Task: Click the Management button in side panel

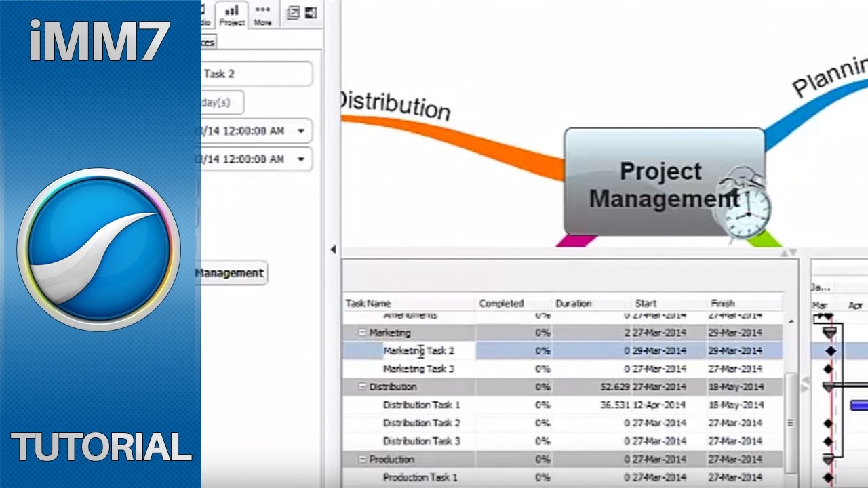Action: (231, 272)
